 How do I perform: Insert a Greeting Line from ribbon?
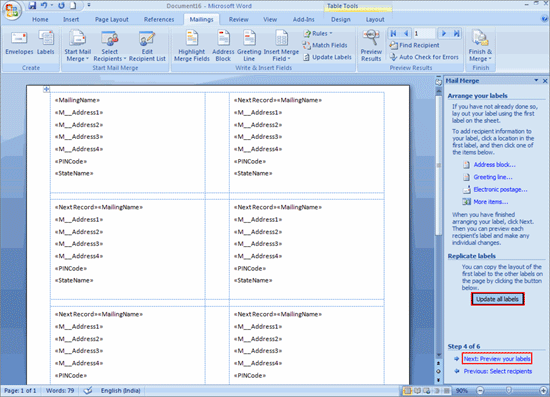coord(249,46)
